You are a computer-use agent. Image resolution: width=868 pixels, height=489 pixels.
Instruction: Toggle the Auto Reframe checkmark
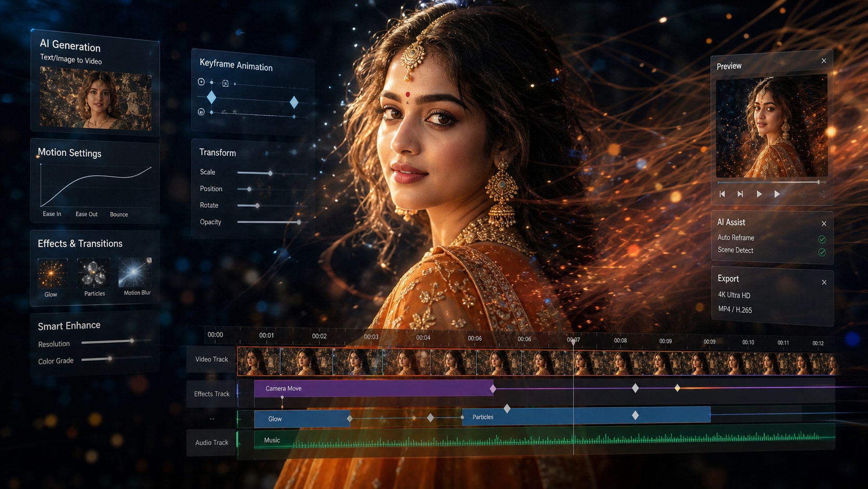click(x=822, y=239)
